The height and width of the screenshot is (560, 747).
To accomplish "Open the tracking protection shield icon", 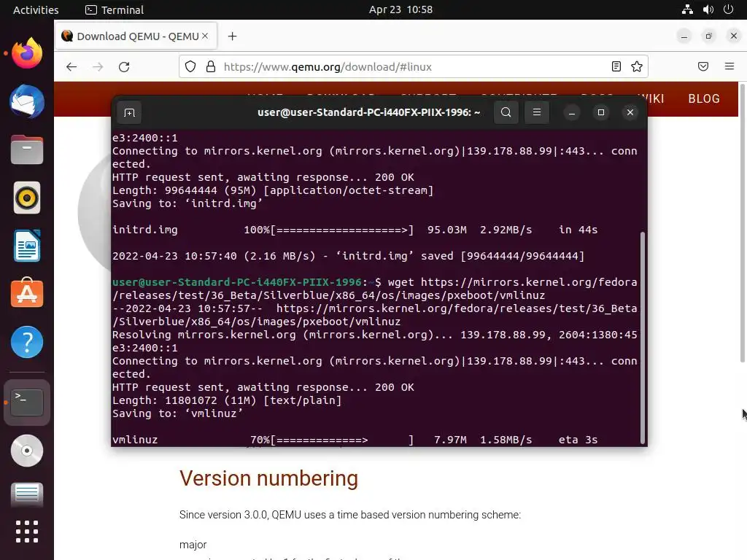I will pos(190,66).
